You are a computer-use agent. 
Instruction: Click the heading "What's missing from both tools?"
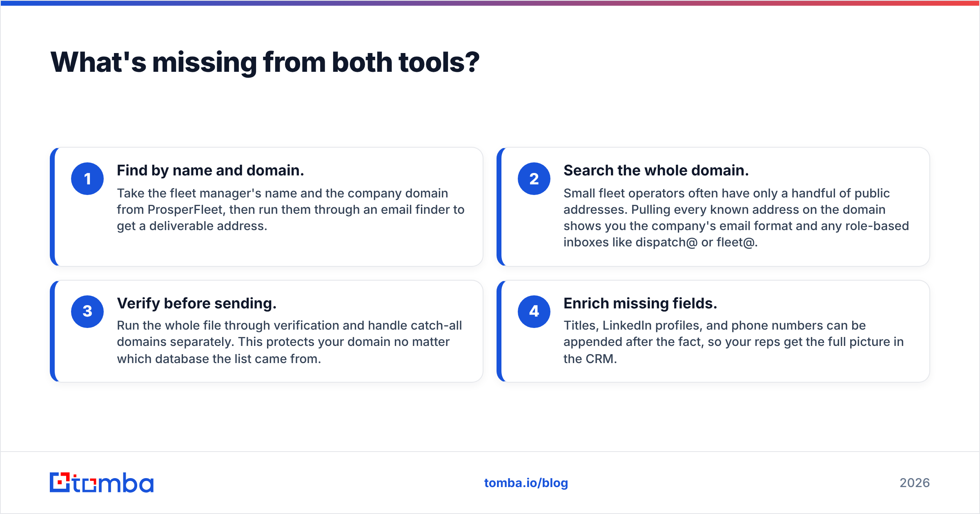coord(265,62)
